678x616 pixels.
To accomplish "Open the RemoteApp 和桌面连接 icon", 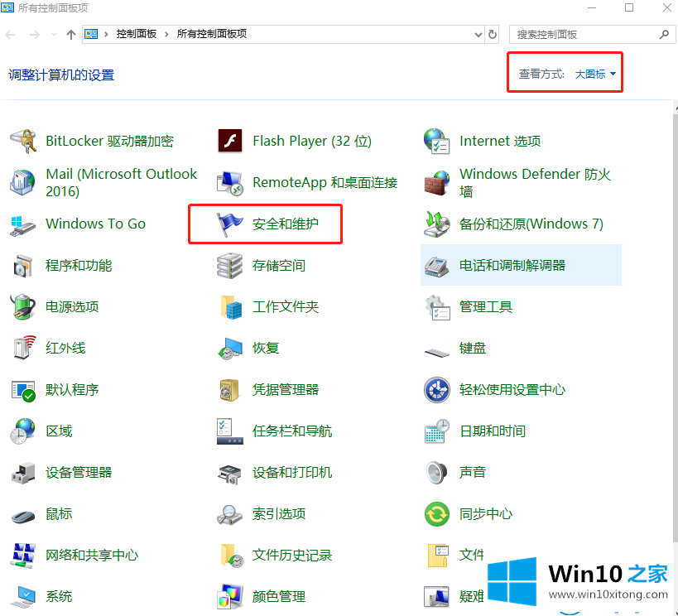I will tap(230, 182).
